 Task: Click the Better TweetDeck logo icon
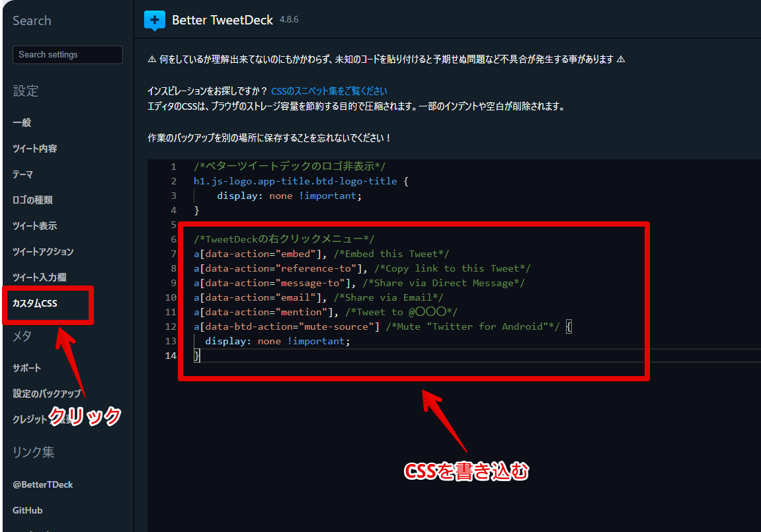154,20
